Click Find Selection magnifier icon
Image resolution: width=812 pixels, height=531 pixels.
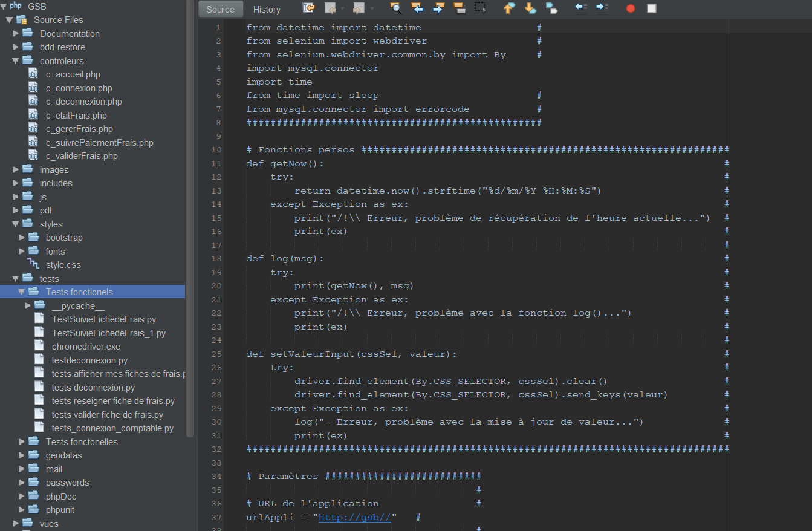(x=396, y=8)
